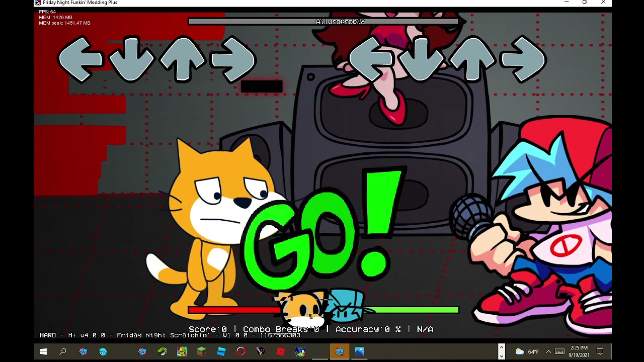Click the MEM peak: 1451.47 MB readout
The width and height of the screenshot is (644, 362).
64,23
